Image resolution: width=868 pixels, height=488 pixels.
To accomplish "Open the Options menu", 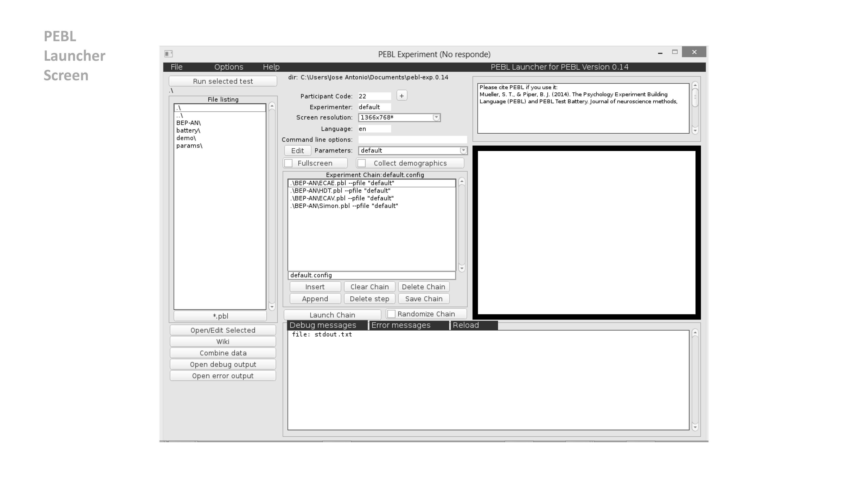I will point(229,67).
